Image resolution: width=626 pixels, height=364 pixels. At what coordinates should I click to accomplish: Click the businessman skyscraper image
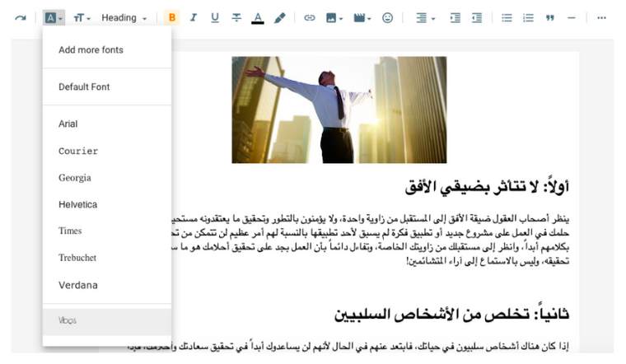pos(339,110)
